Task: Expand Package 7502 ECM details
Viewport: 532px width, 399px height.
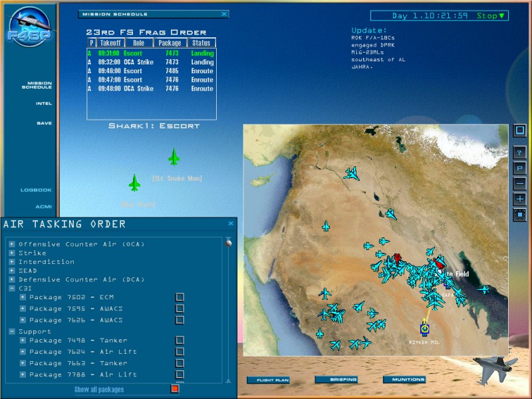Action: tap(23, 297)
